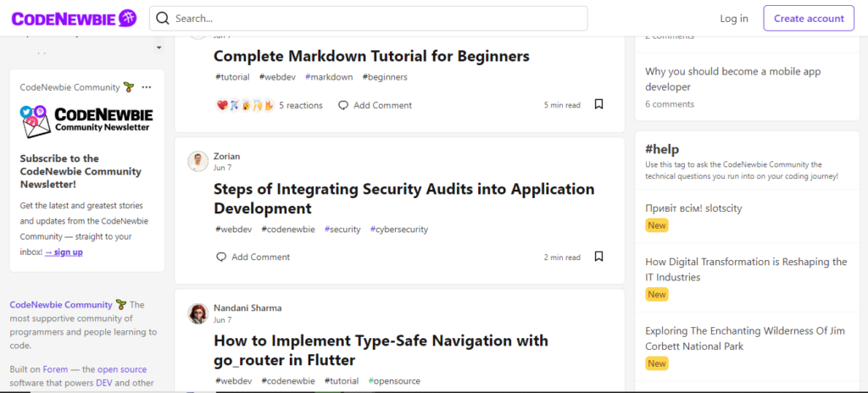868x393 pixels.
Task: Open Zorian's profile avatar
Action: click(198, 161)
